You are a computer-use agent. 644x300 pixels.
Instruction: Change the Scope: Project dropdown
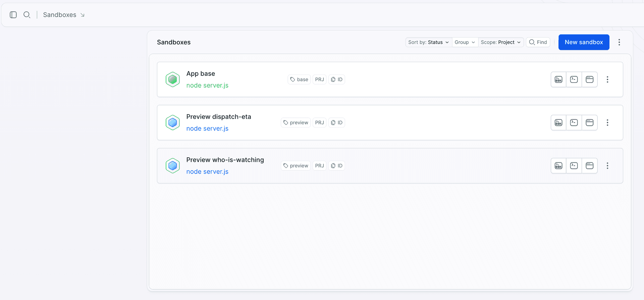pyautogui.click(x=501, y=42)
